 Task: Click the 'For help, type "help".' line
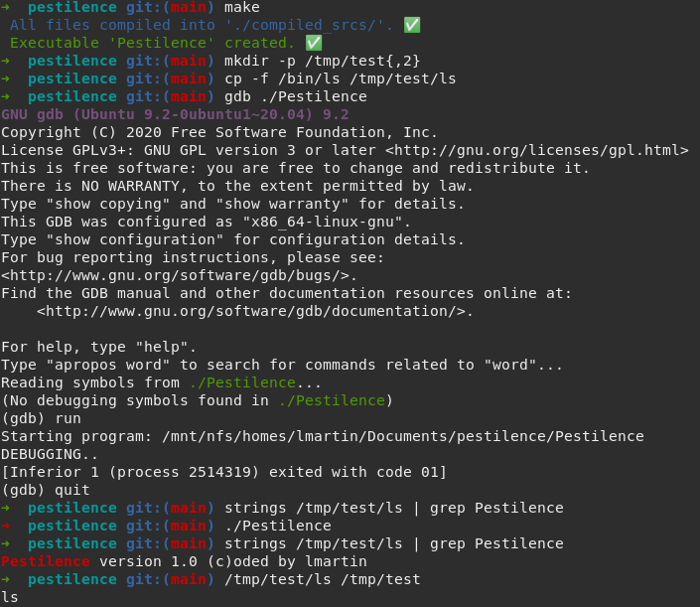98,347
